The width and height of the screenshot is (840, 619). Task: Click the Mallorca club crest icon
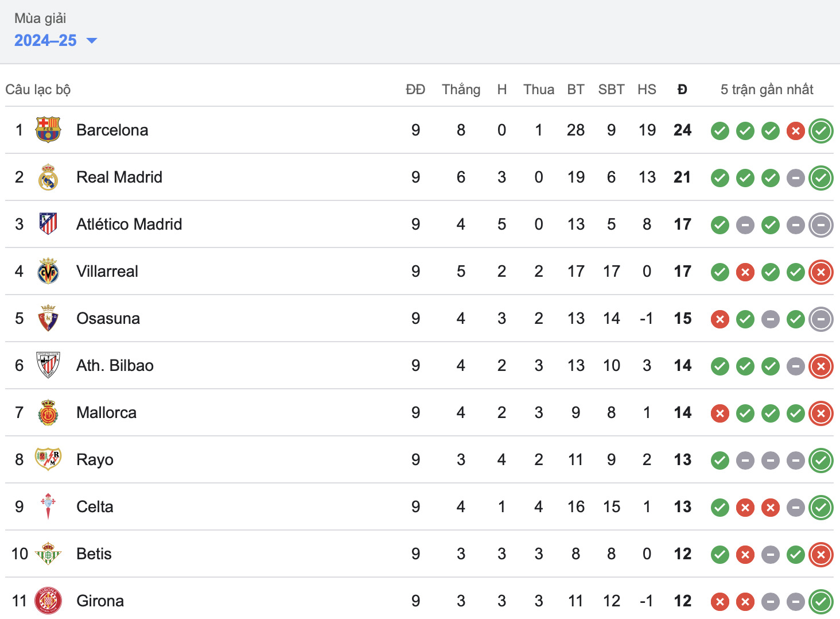click(48, 412)
